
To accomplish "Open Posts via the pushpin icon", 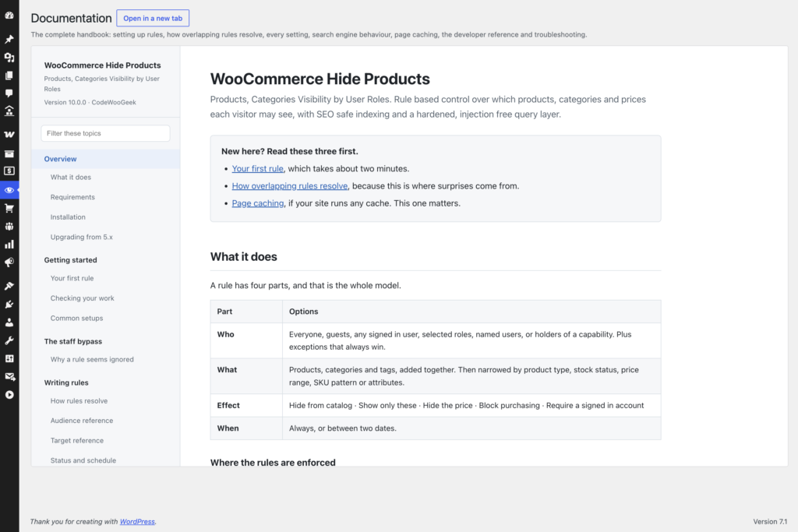I will click(x=9, y=39).
